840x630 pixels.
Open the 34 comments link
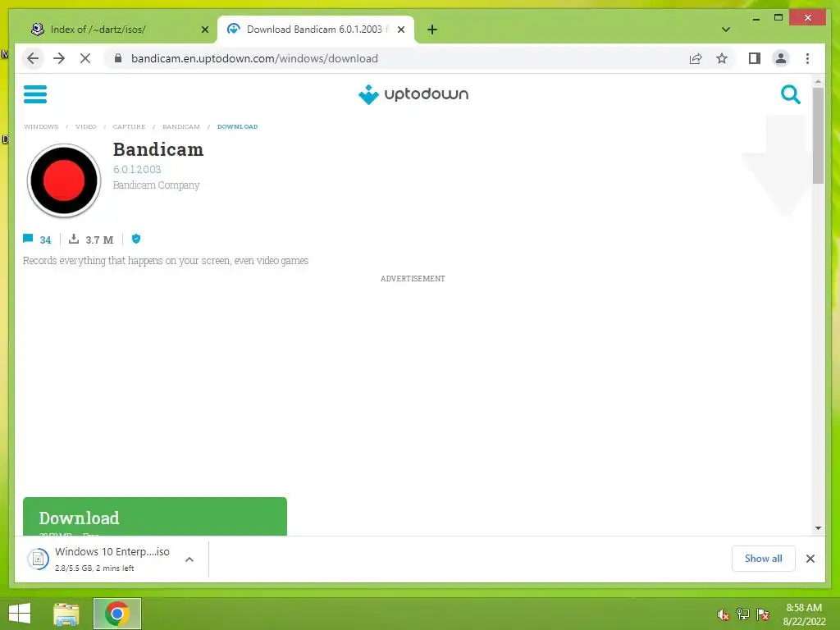pyautogui.click(x=37, y=240)
